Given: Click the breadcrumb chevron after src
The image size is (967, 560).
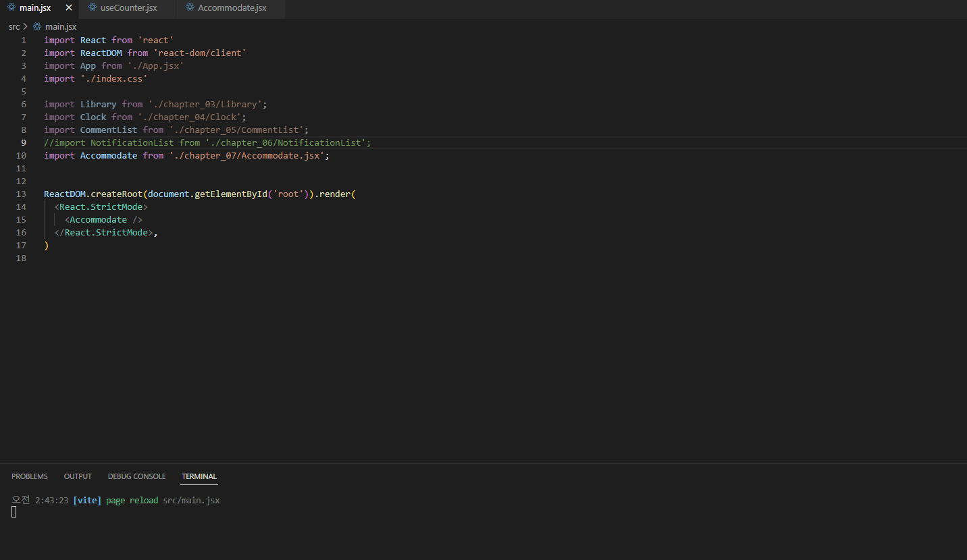Looking at the screenshot, I should click(x=26, y=27).
